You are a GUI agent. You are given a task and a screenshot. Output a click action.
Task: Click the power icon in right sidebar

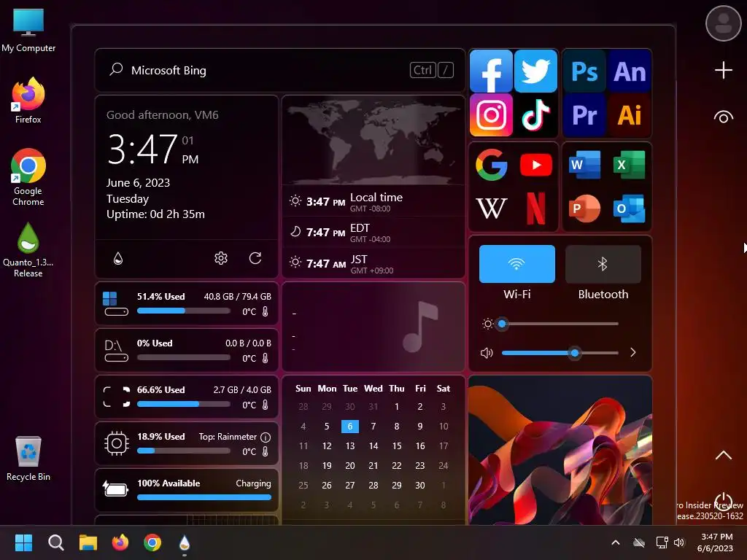(x=723, y=502)
